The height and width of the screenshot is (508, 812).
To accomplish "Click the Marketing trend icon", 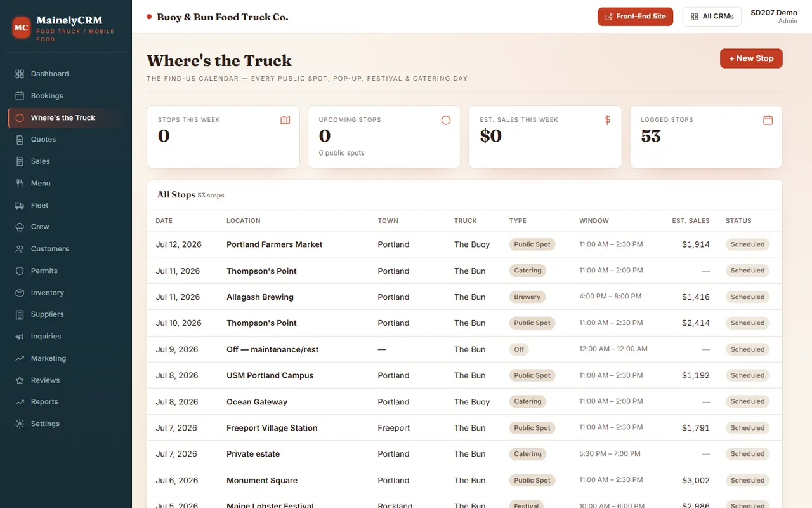I will (20, 358).
